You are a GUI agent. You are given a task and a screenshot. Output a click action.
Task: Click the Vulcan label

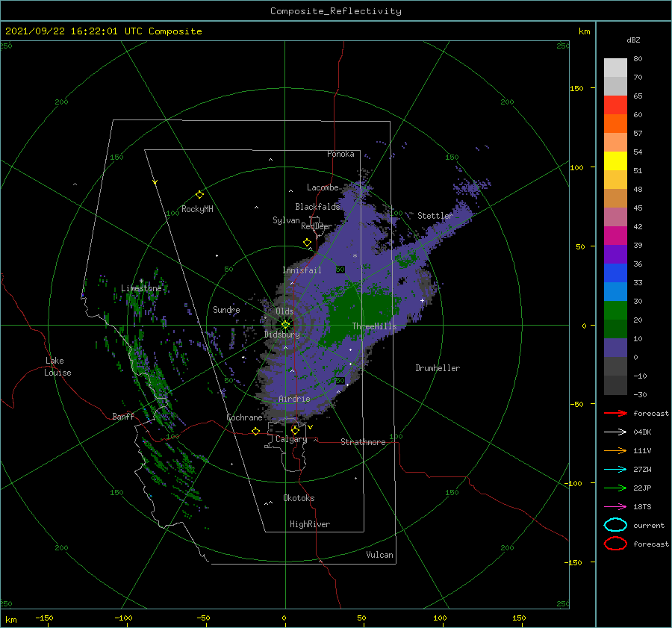point(380,555)
